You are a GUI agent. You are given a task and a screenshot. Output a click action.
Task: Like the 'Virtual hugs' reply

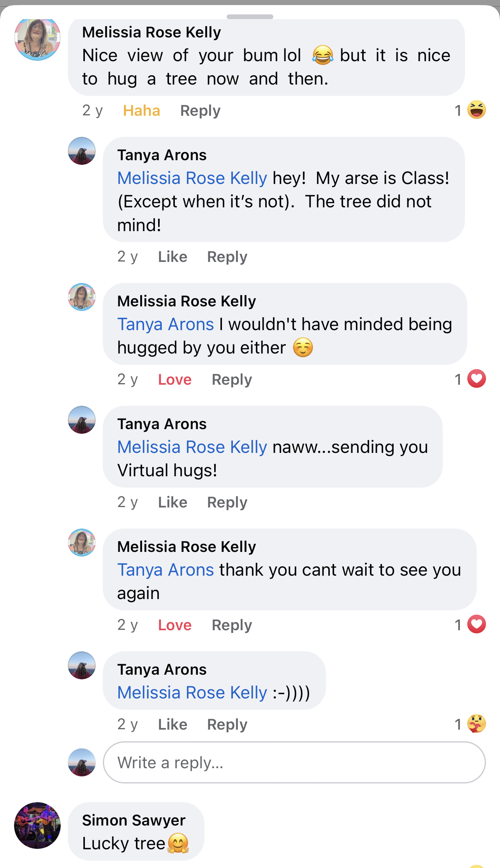tap(173, 502)
